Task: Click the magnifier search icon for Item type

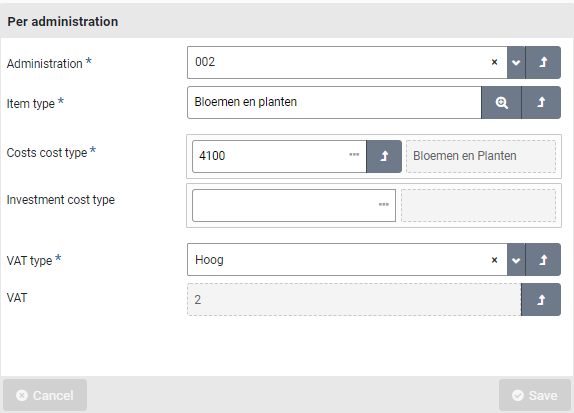Action: (x=501, y=103)
